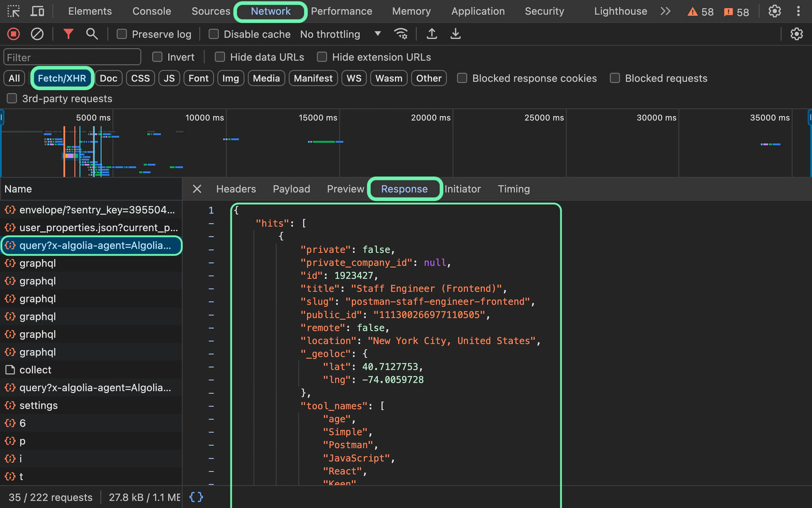Check Blocked requests checkbox
The width and height of the screenshot is (812, 508).
tap(615, 78)
